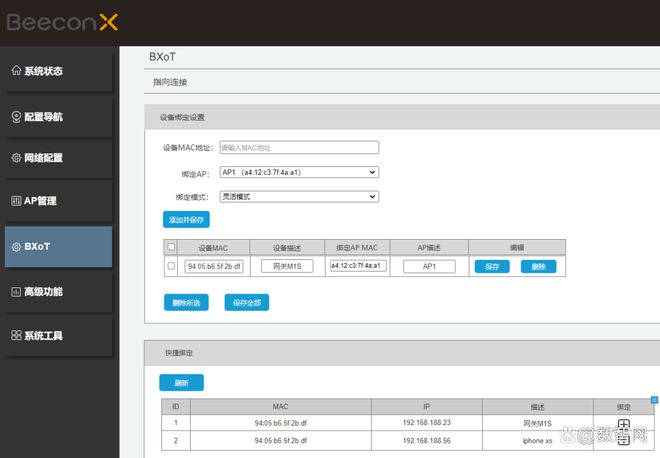Click the MAC cell in quick-bind row 2

[281, 441]
